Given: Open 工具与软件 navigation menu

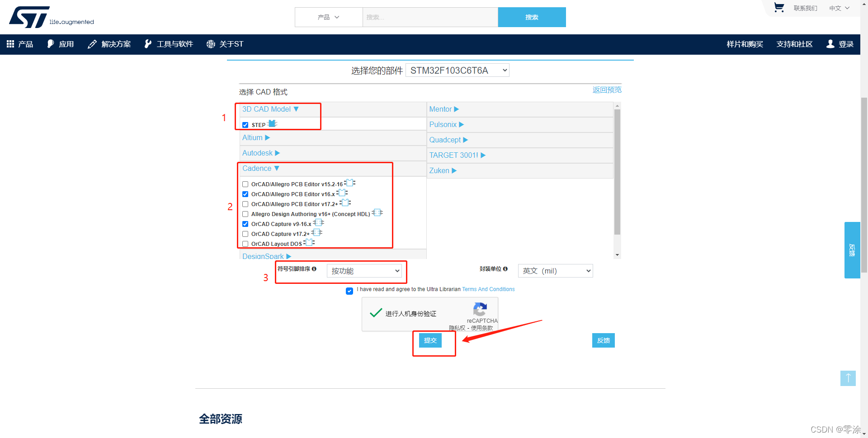Looking at the screenshot, I should [x=169, y=44].
